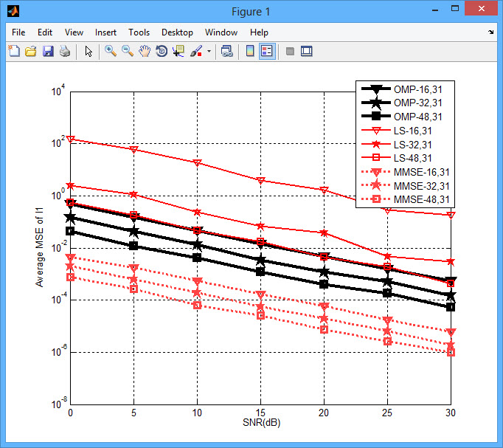Open the Insert menu
The width and height of the screenshot is (503, 448).
pos(105,32)
